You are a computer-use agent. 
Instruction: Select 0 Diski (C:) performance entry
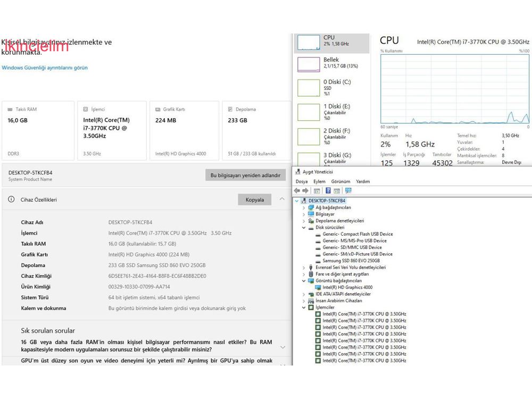pos(331,88)
